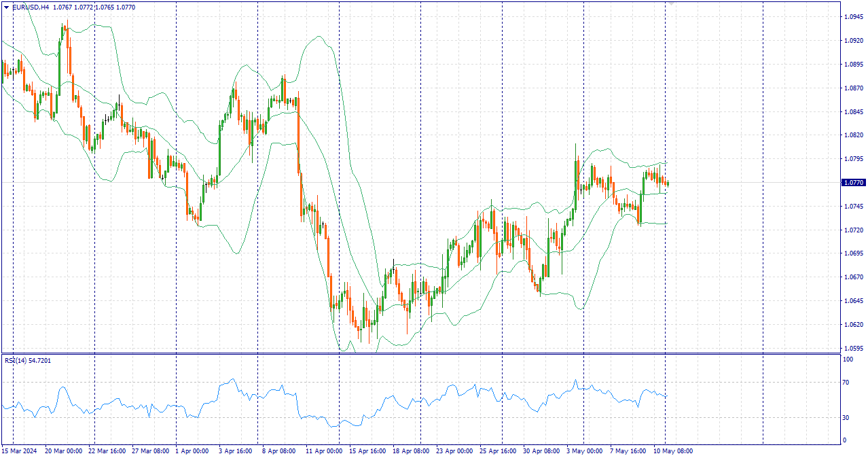The height and width of the screenshot is (458, 868).
Task: Click the triangle arrow beside EURUSD,H4
Action: (x=6, y=7)
